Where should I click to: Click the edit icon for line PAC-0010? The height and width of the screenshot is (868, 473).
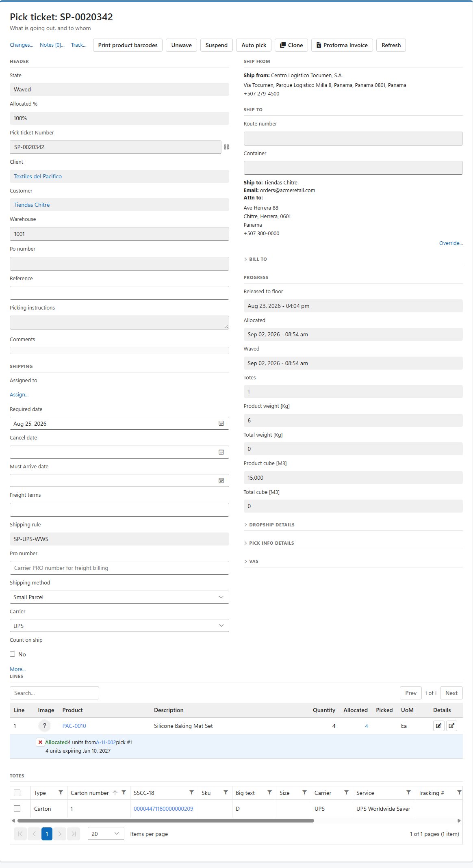click(438, 726)
